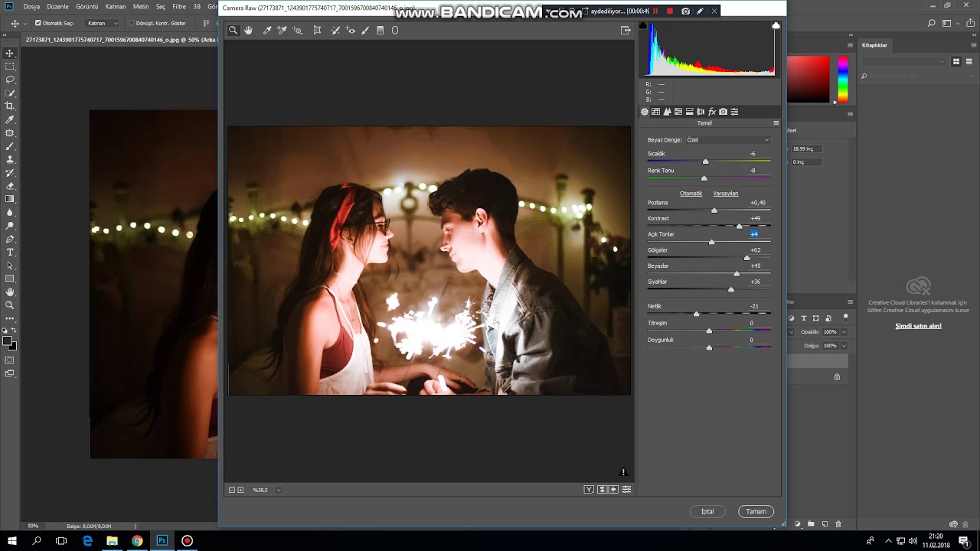
Task: Open the HSL adjustments panel tab
Action: pos(678,112)
